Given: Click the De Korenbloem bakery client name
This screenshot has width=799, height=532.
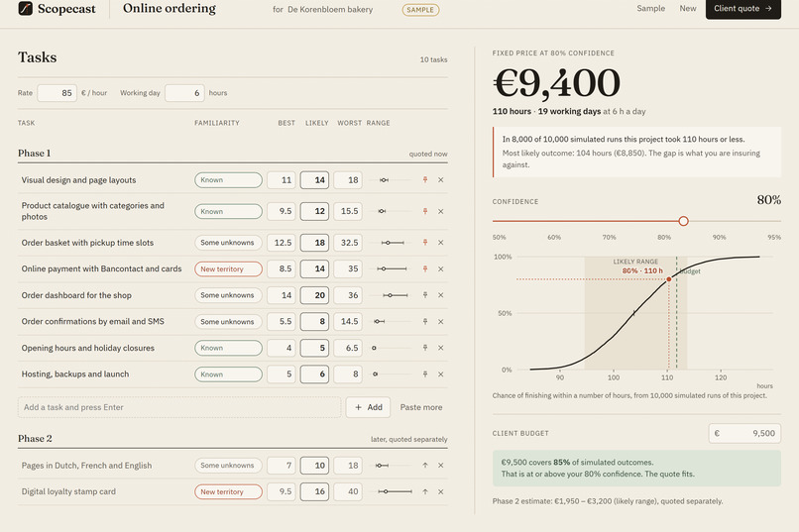Looking at the screenshot, I should (330, 9).
